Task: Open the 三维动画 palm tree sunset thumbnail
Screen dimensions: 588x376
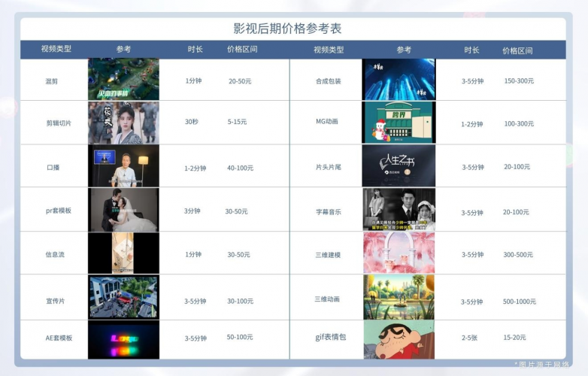Action: click(399, 297)
